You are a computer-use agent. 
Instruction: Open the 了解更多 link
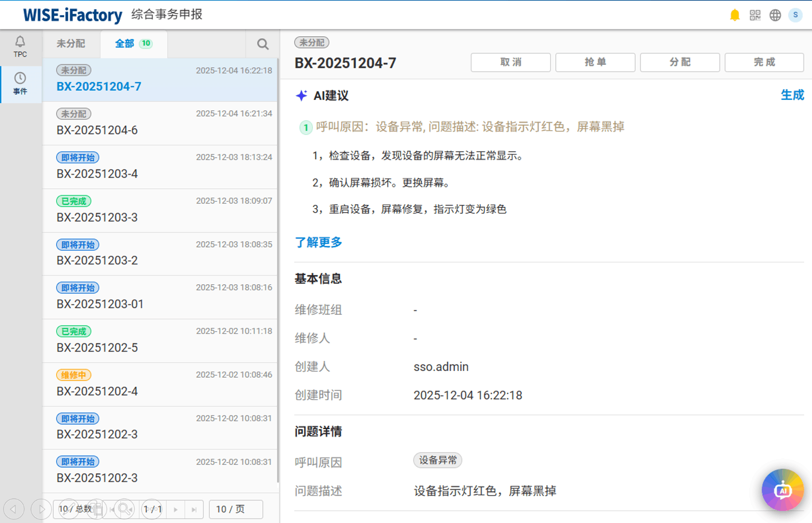pos(319,242)
